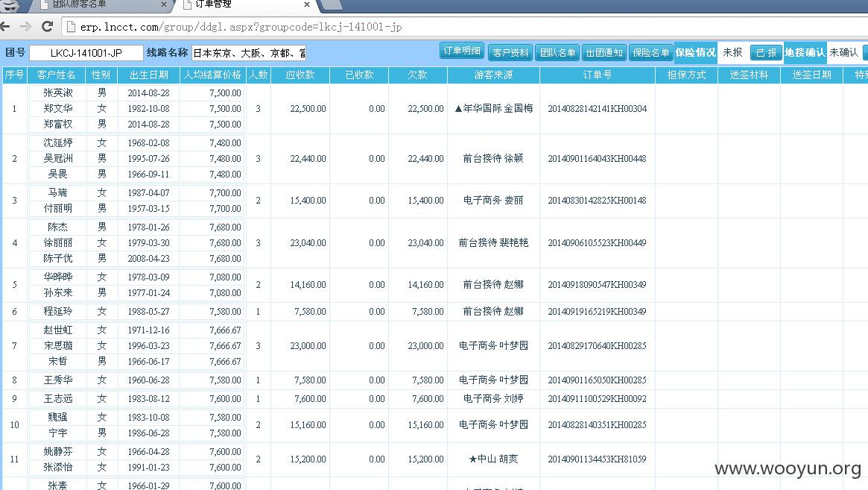The image size is (868, 490).
Task: Click order number 20140830142825KH00148
Action: (x=597, y=201)
